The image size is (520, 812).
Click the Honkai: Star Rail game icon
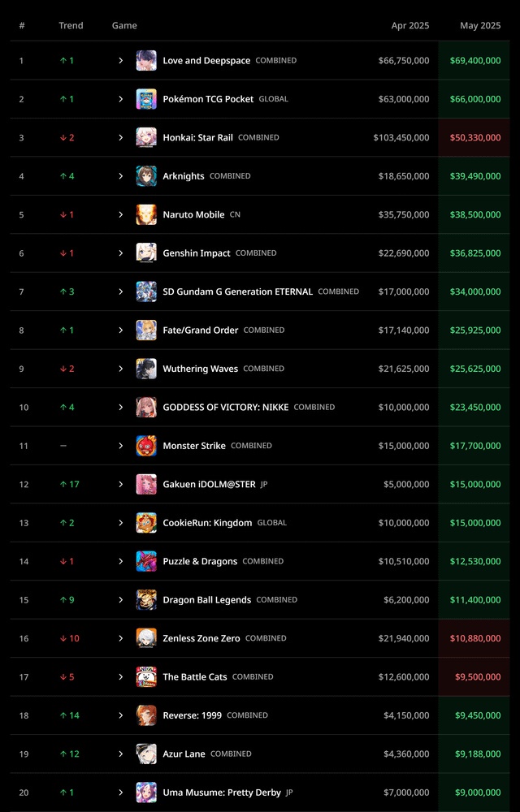point(146,137)
